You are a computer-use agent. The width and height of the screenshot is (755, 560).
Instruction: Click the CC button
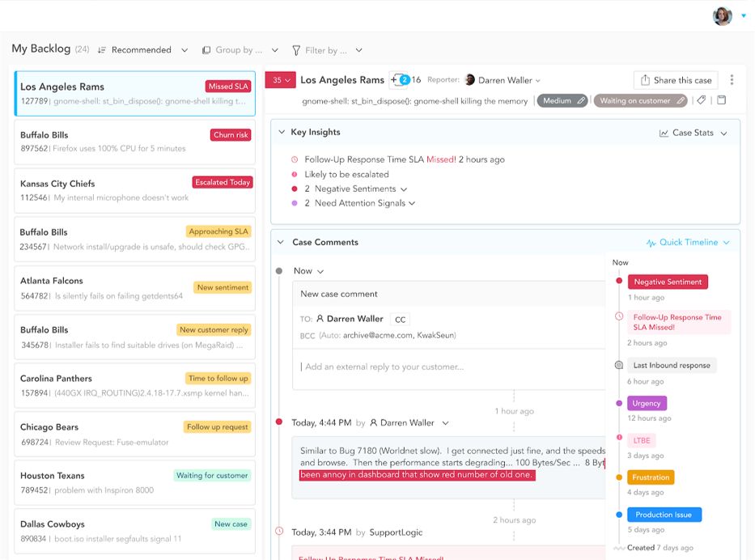[x=400, y=319]
